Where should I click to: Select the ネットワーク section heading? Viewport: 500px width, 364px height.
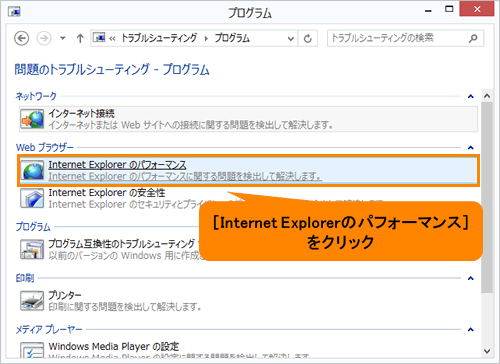click(x=36, y=96)
